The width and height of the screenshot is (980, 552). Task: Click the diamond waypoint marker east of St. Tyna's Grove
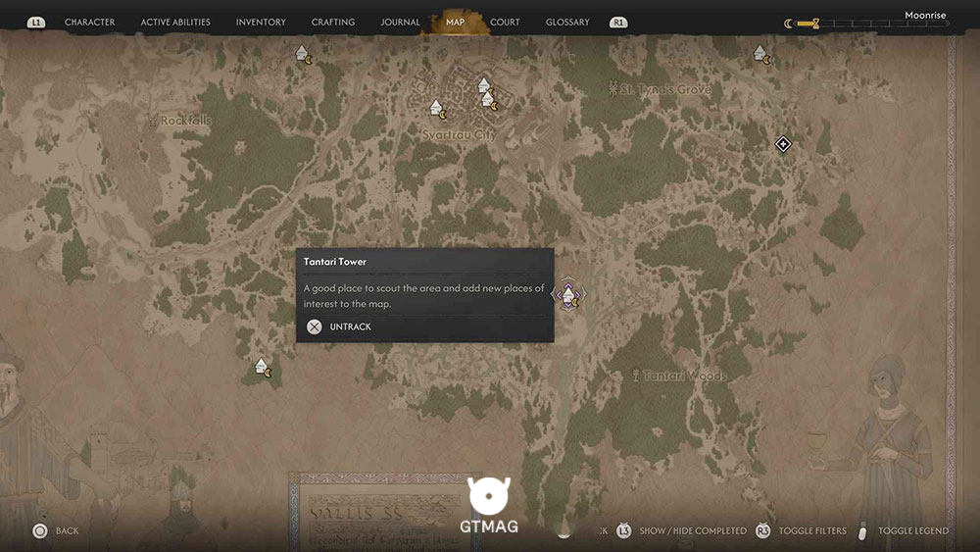tap(782, 144)
